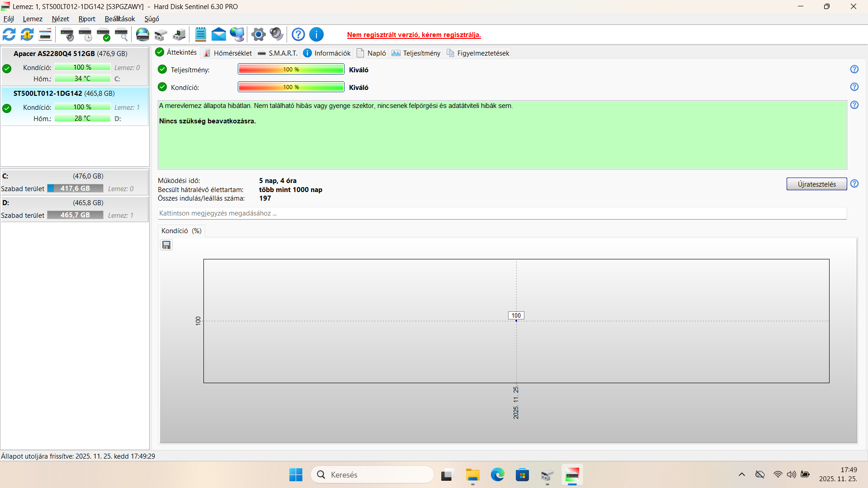Click the disk with magnifier surface test icon

122,34
